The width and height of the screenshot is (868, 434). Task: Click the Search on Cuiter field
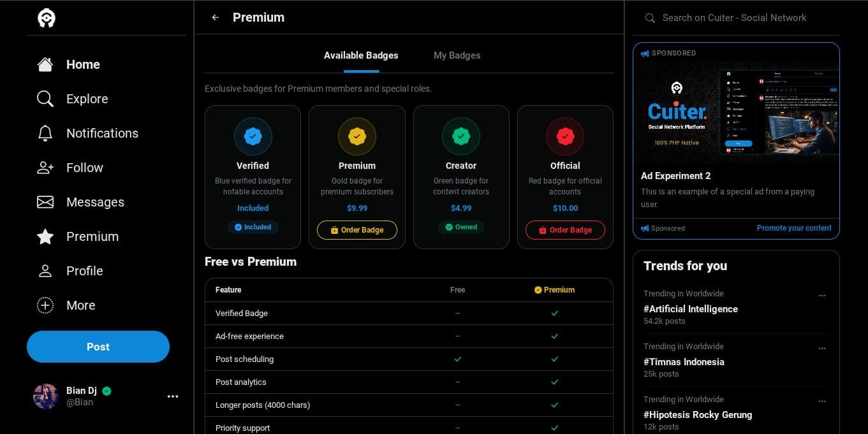pos(740,18)
